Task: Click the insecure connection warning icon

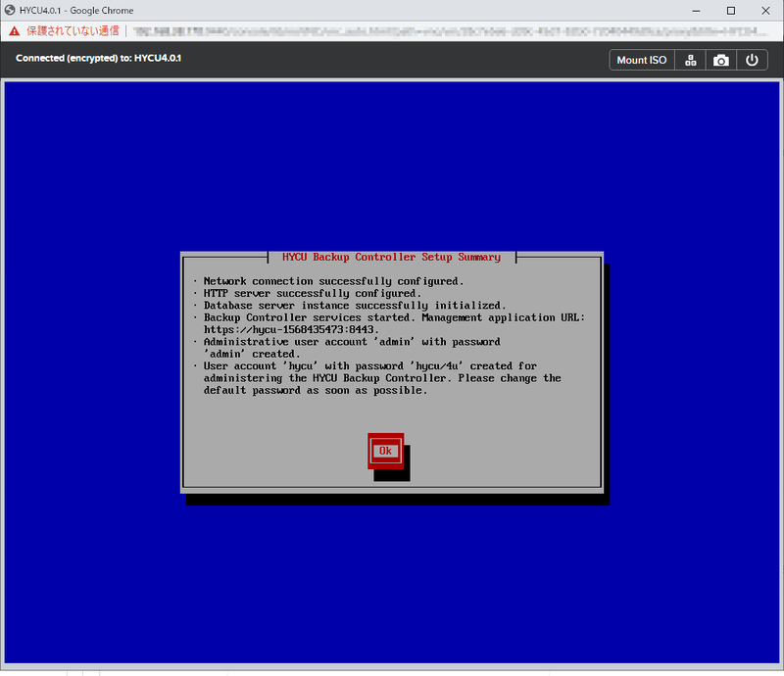Action: point(14,31)
